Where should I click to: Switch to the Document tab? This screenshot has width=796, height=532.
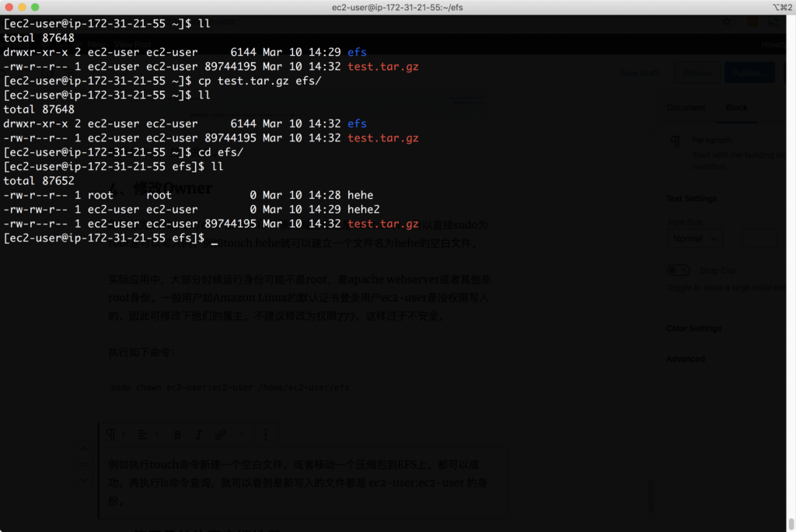pos(686,108)
